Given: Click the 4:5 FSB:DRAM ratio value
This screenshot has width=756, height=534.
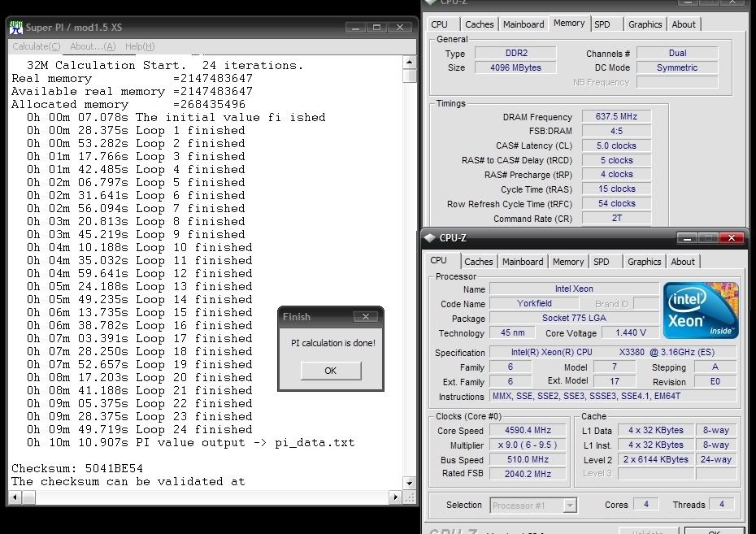Looking at the screenshot, I should (x=617, y=131).
